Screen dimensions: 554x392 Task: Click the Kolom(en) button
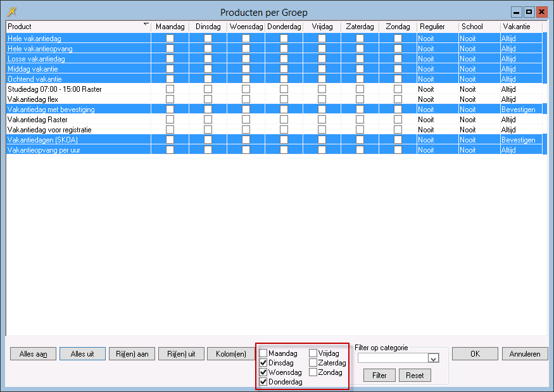tap(231, 354)
